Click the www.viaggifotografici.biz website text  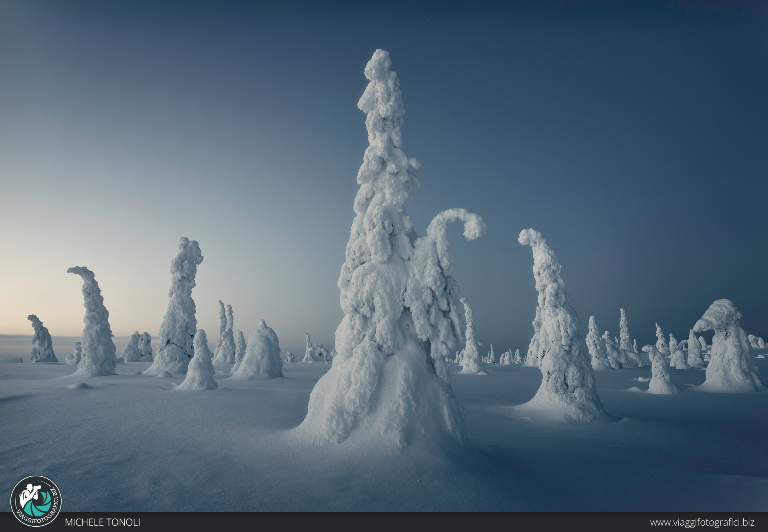point(702,522)
